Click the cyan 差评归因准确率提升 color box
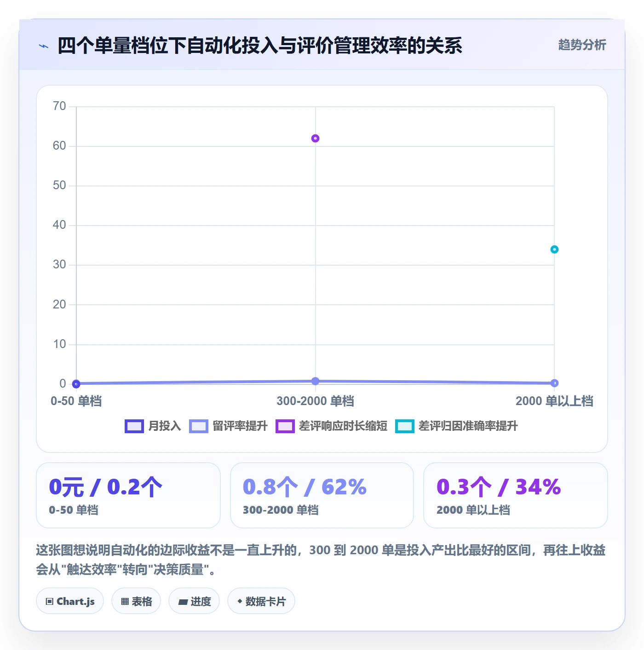This screenshot has height=650, width=644. 405,426
